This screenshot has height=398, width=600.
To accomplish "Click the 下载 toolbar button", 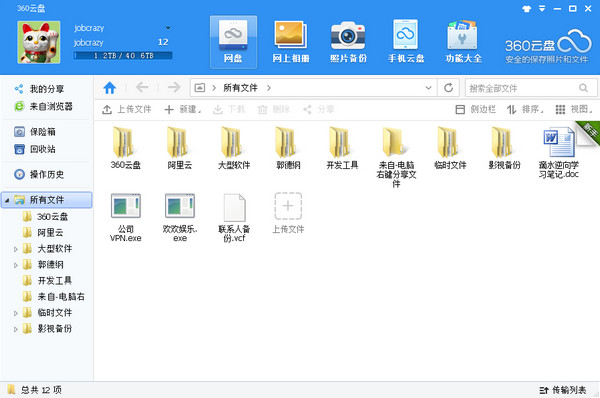I will coord(229,109).
